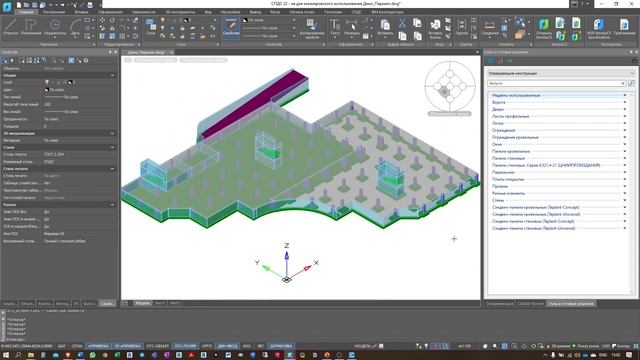Click the Требования export icon
This screenshot has height=360, width=640.
(x=624, y=27)
